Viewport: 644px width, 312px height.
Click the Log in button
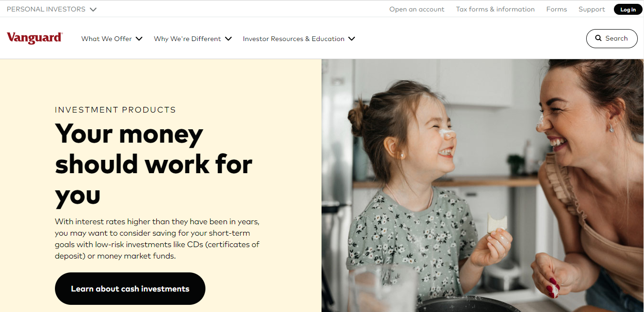[628, 9]
